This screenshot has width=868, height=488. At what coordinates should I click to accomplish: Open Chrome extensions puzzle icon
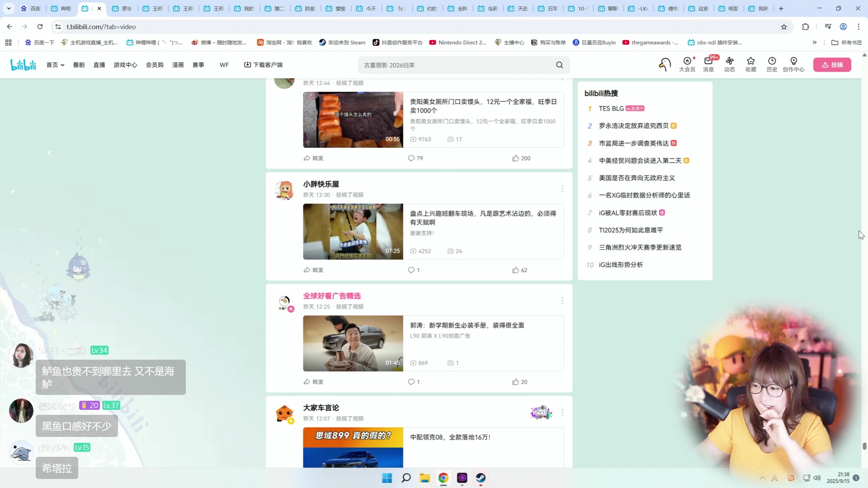806,27
